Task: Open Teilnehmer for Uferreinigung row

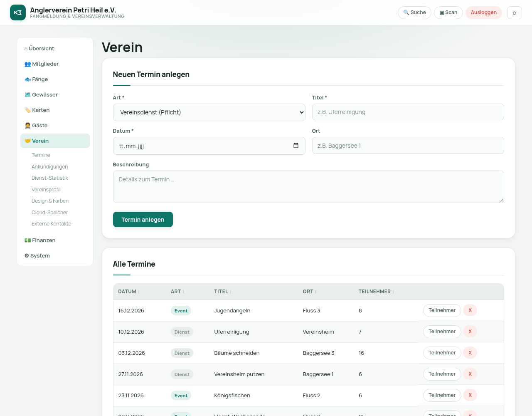Action: (x=442, y=332)
